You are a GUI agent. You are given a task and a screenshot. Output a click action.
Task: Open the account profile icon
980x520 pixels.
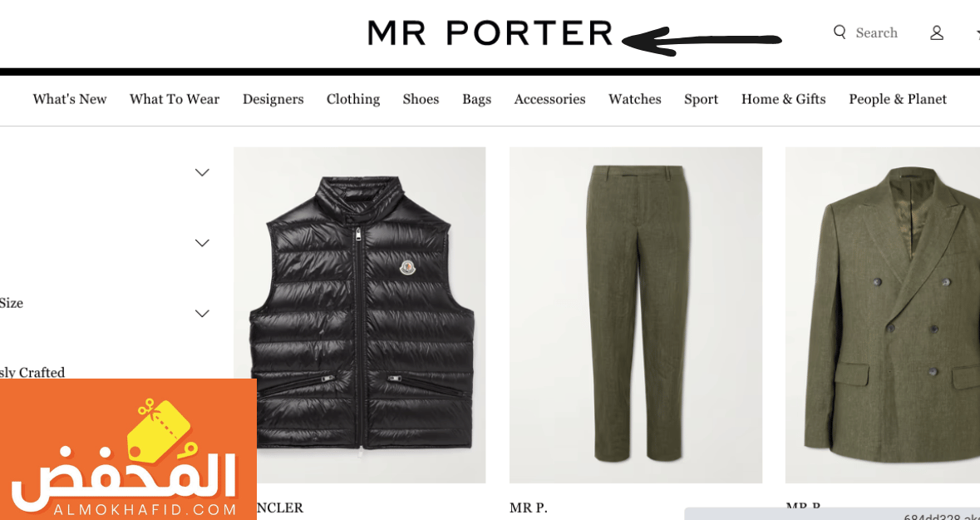(x=936, y=32)
